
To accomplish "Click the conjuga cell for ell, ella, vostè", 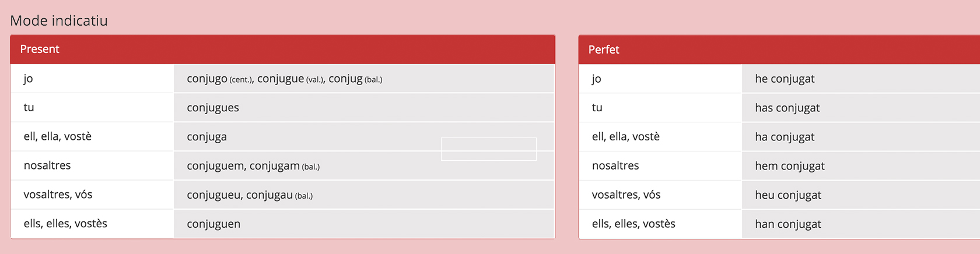I will click(207, 137).
